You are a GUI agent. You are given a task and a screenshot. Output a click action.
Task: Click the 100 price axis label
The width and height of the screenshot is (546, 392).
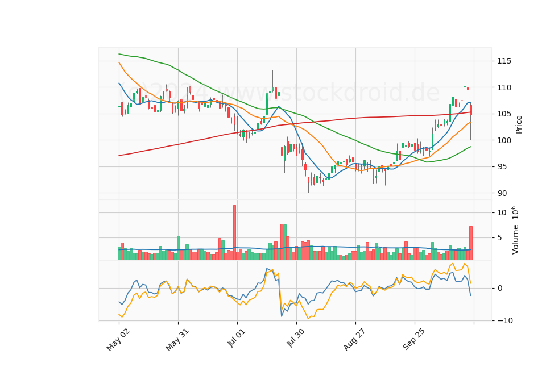click(x=504, y=140)
